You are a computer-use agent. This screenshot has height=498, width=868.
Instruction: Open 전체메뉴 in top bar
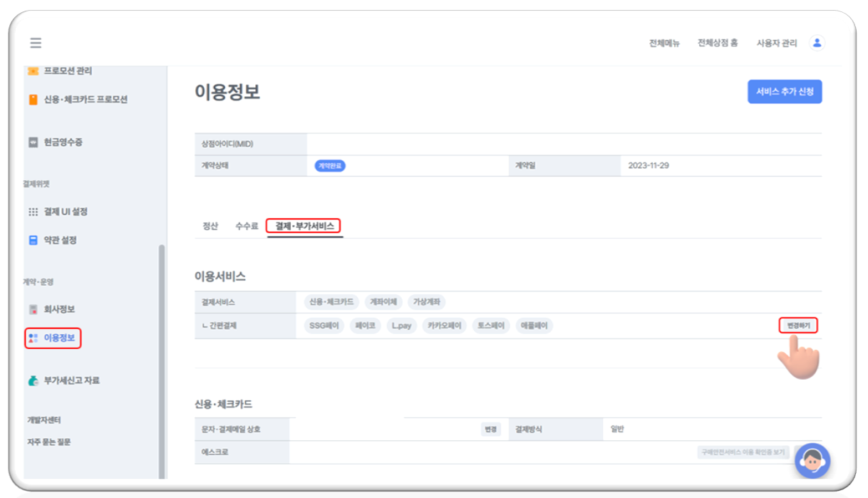tap(664, 43)
